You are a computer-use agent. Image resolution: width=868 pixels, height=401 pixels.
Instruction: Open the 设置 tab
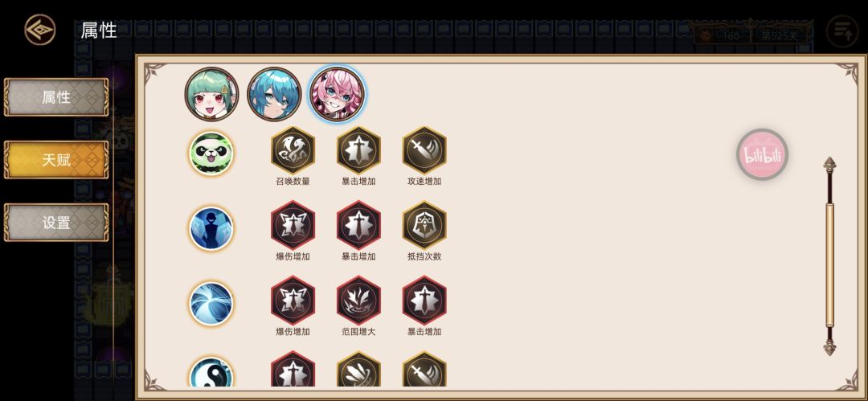[x=56, y=223]
